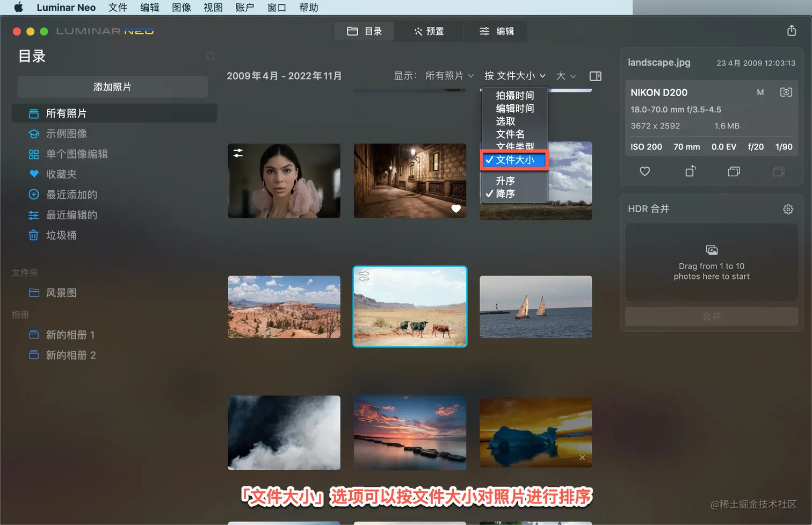
Task: Choose 编辑时间 sort option
Action: click(514, 109)
